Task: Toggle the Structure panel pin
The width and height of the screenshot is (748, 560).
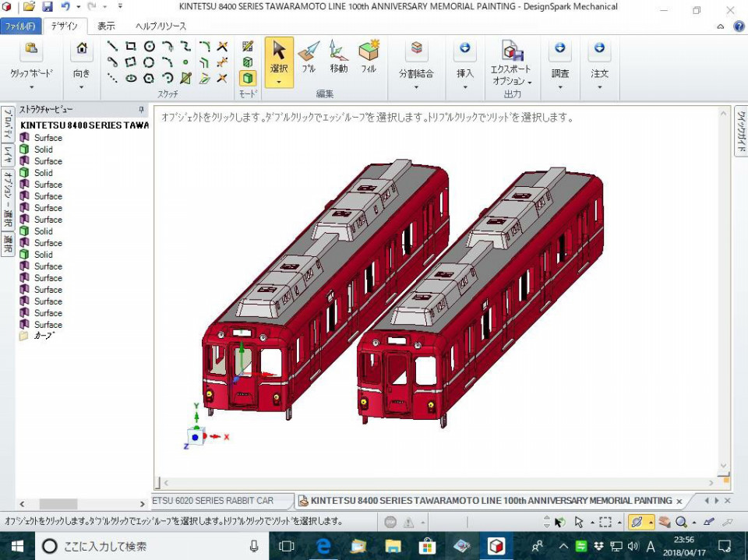Action: coord(141,110)
